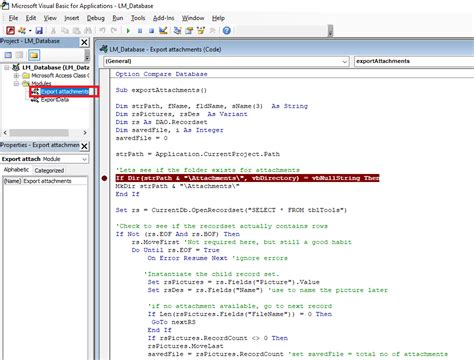
Task: Click project tree right scroll arrow
Action: tap(85, 133)
